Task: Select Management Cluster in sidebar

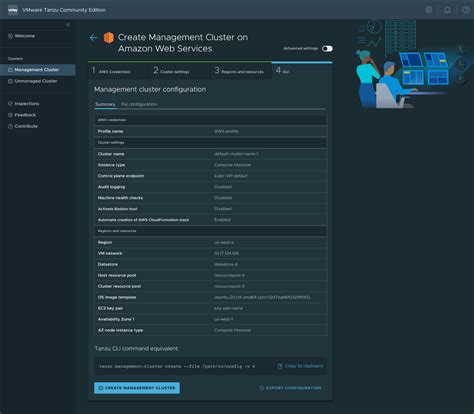Action: point(37,70)
